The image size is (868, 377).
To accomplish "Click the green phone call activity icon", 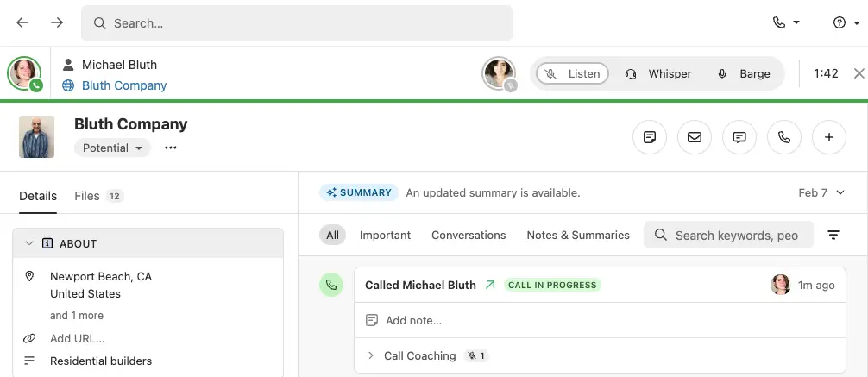I will pyautogui.click(x=331, y=285).
